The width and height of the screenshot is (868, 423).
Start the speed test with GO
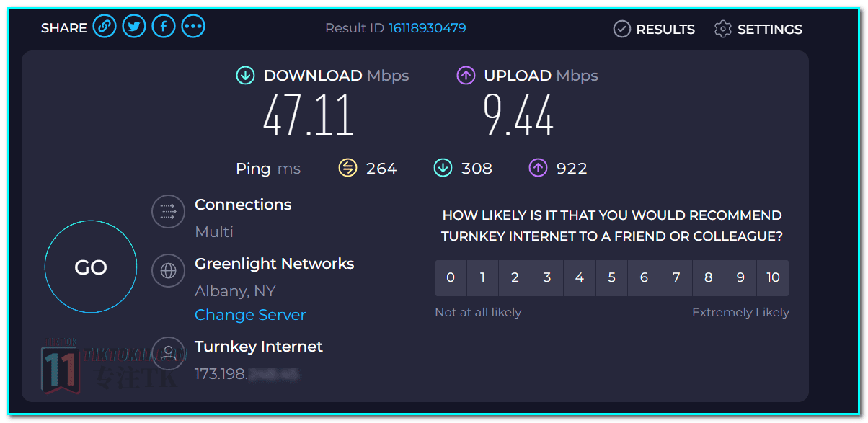(91, 267)
